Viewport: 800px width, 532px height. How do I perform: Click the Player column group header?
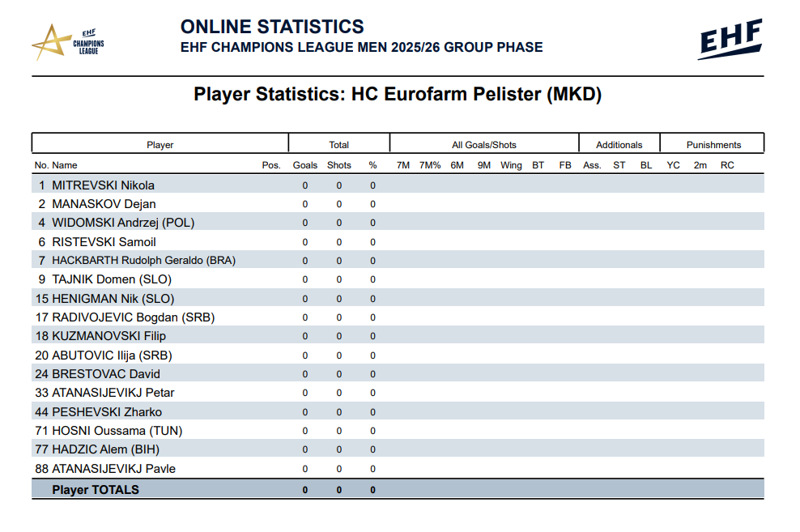click(160, 145)
